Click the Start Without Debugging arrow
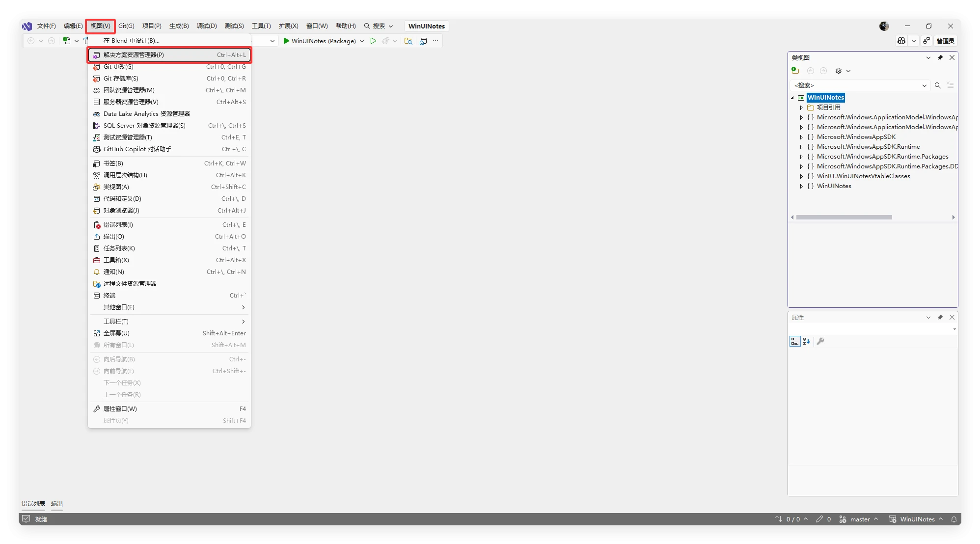The height and width of the screenshot is (544, 980). 373,41
